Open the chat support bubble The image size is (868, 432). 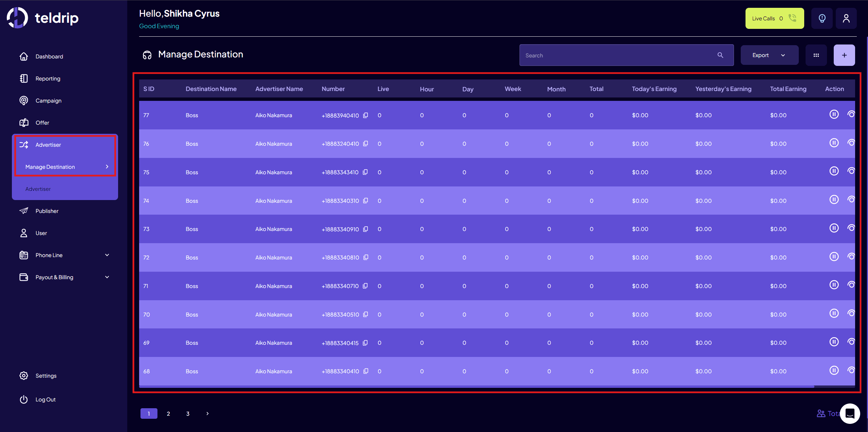pos(850,413)
